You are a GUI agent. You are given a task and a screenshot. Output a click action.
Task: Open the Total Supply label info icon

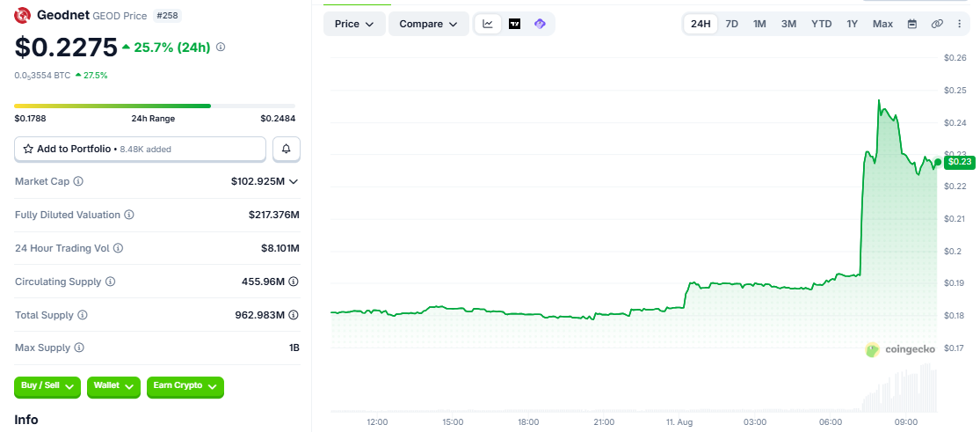83,315
